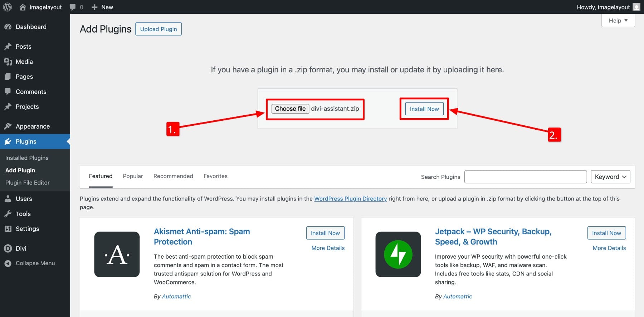
Task: Click the Akismet plugin logo thumbnail
Action: [x=117, y=254]
